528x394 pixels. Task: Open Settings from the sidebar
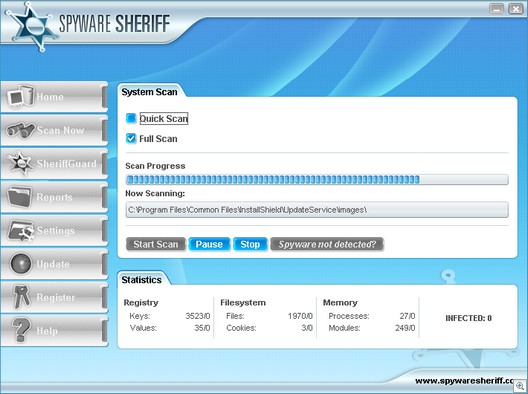point(56,231)
